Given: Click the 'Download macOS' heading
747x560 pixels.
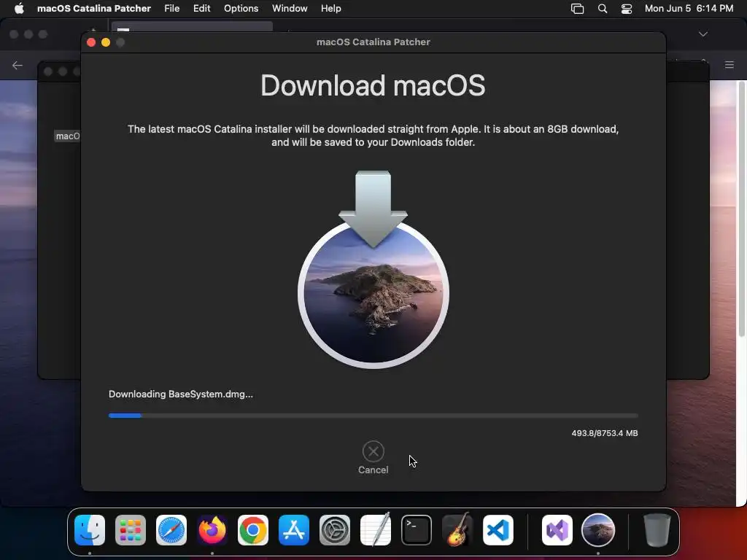Looking at the screenshot, I should pos(373,86).
